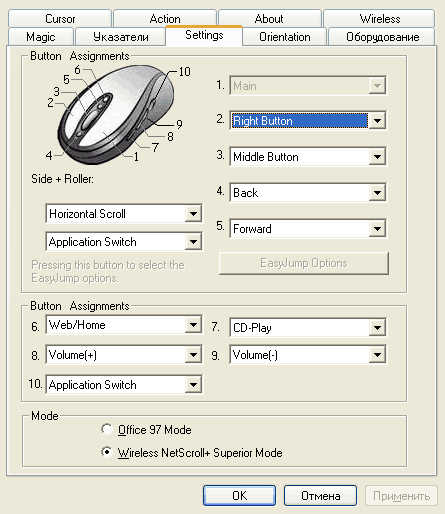Open the button 6 Web/Home dropdown
The image size is (445, 514).
pyautogui.click(x=124, y=325)
